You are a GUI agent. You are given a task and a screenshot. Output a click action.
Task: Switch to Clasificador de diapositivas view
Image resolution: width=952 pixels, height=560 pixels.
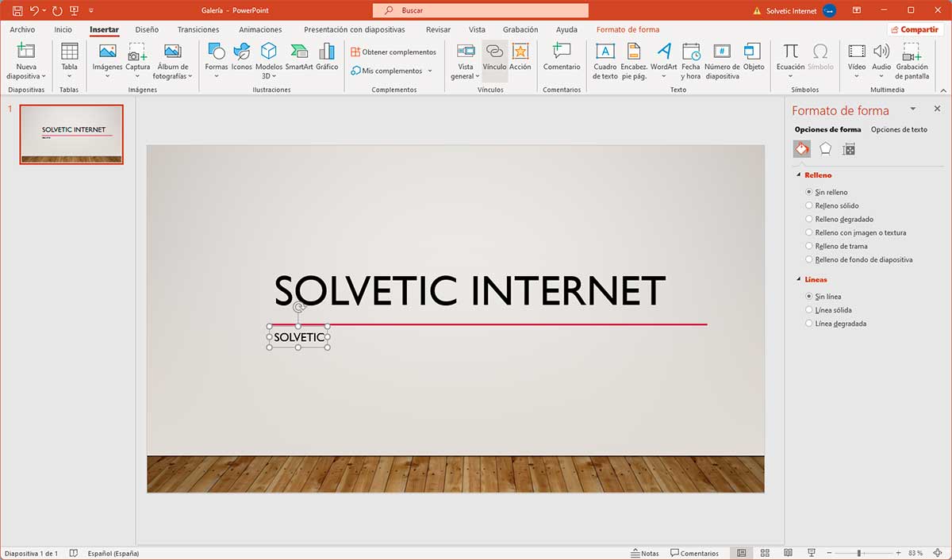pos(765,553)
